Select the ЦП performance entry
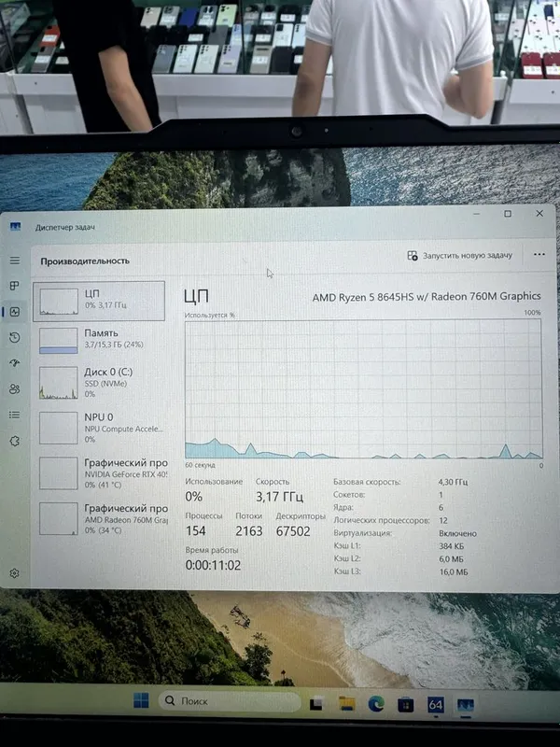560x747 pixels. pyautogui.click(x=99, y=301)
